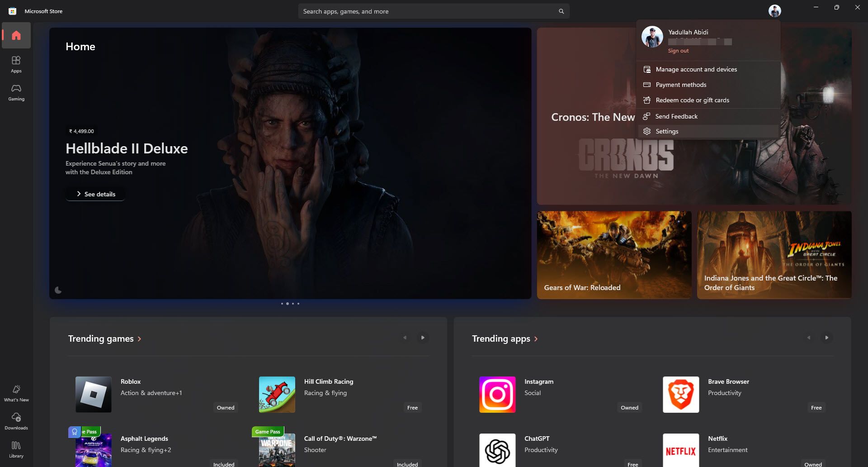Screen dimensions: 868x467
Task: Expand Trending games with its chevron
Action: (139, 338)
